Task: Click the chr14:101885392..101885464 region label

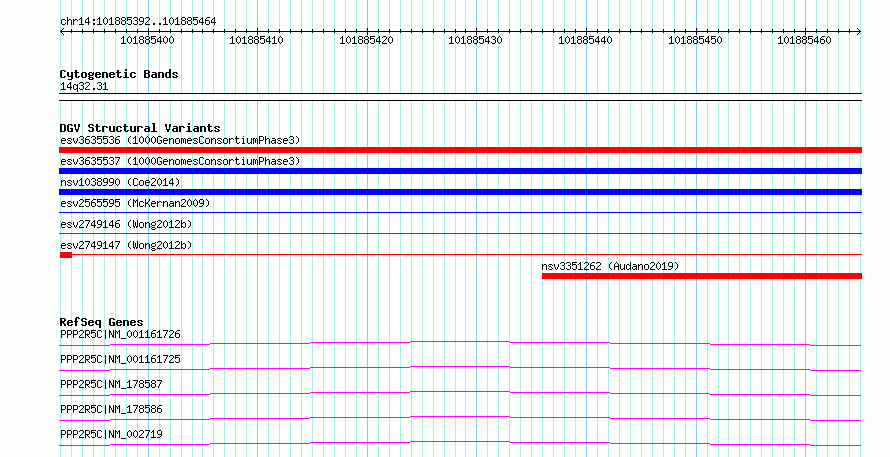Action: pyautogui.click(x=138, y=22)
